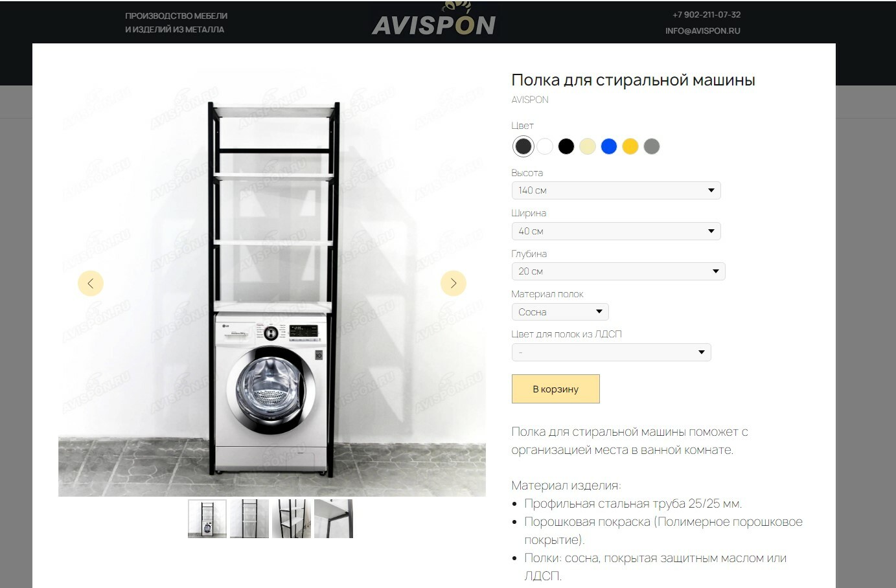Pick the yellow frame color
Viewport: 896px width, 588px height.
(630, 146)
